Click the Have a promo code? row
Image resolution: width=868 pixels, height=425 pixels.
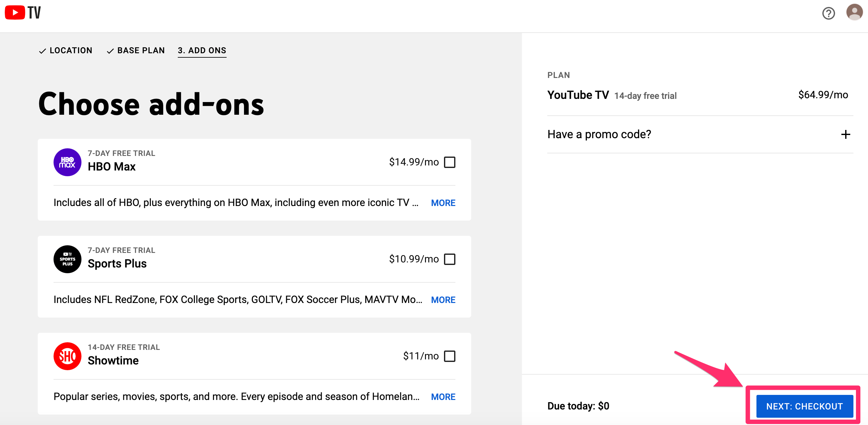[x=599, y=134]
